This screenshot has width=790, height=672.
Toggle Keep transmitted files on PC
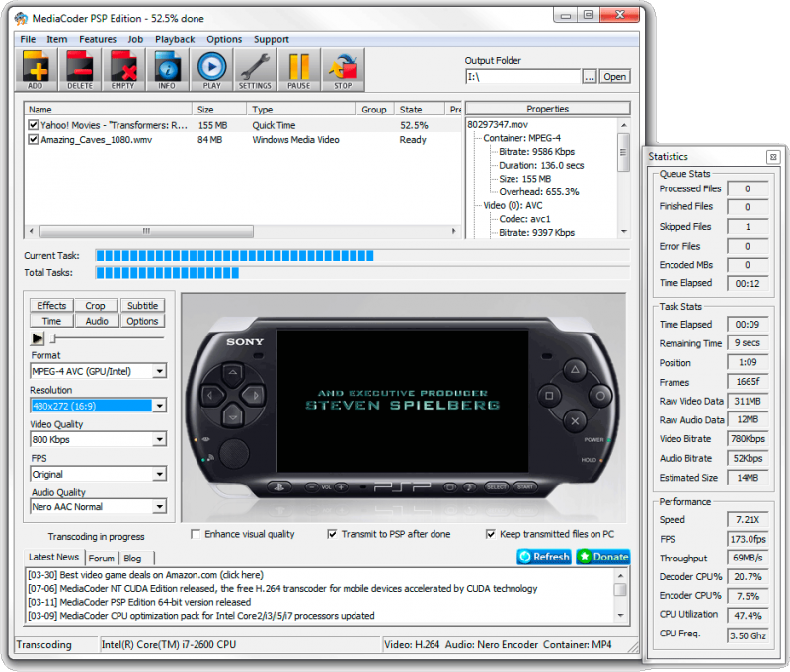[490, 534]
